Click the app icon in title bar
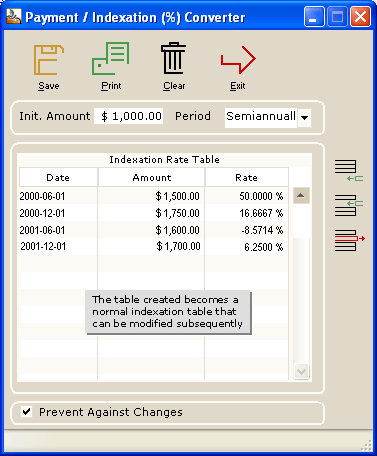The height and width of the screenshot is (456, 377). [x=14, y=16]
